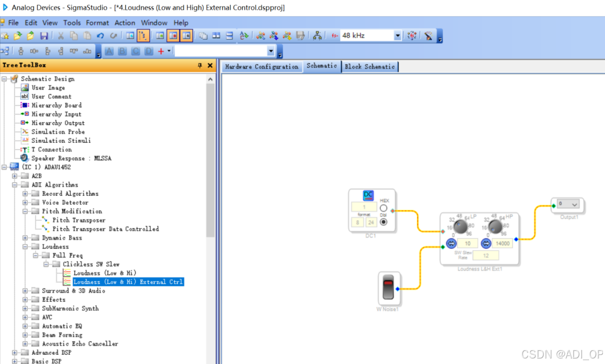Toggle the second highlighted panel-view toolbar button

(186, 36)
